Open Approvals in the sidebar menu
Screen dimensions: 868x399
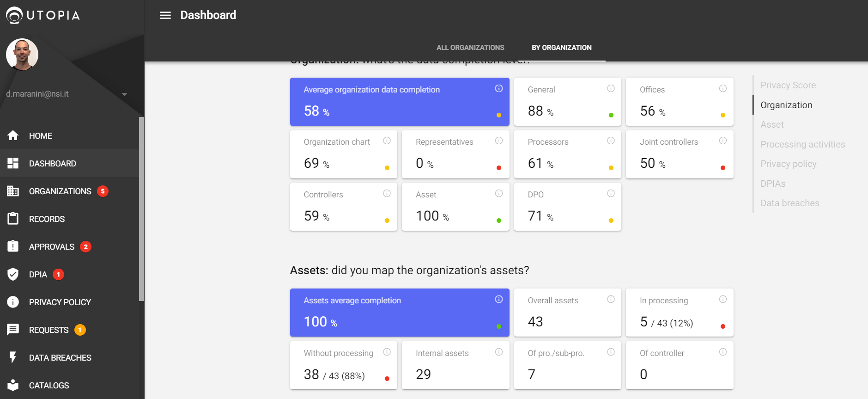69,246
